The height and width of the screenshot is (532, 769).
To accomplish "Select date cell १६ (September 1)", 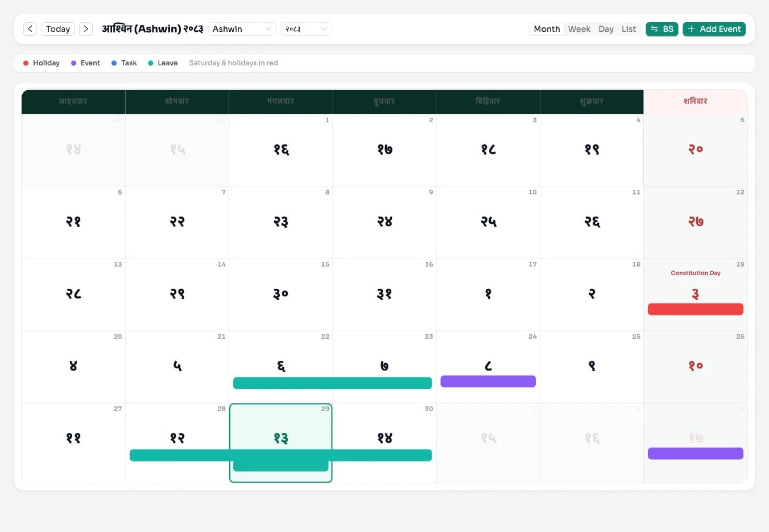I will pyautogui.click(x=280, y=150).
